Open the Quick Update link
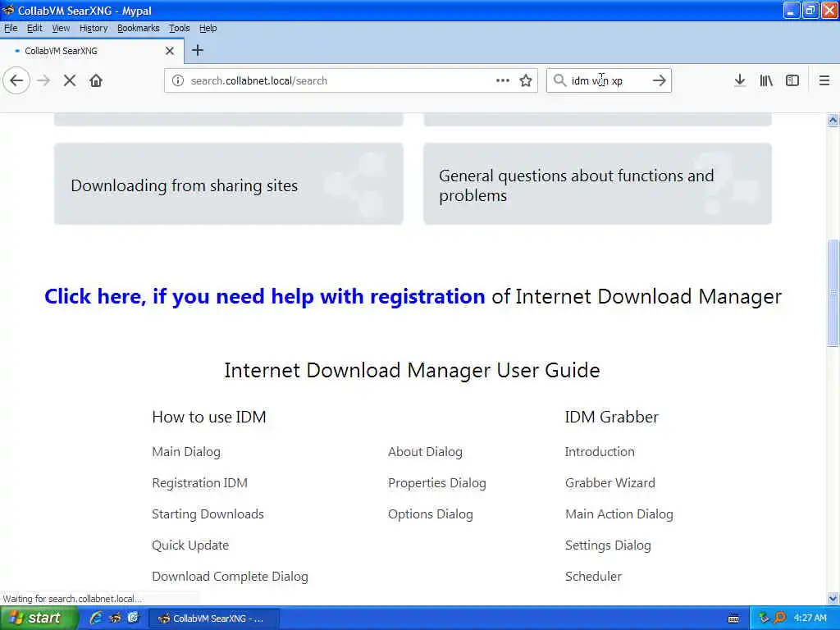The height and width of the screenshot is (630, 840). pos(190,546)
